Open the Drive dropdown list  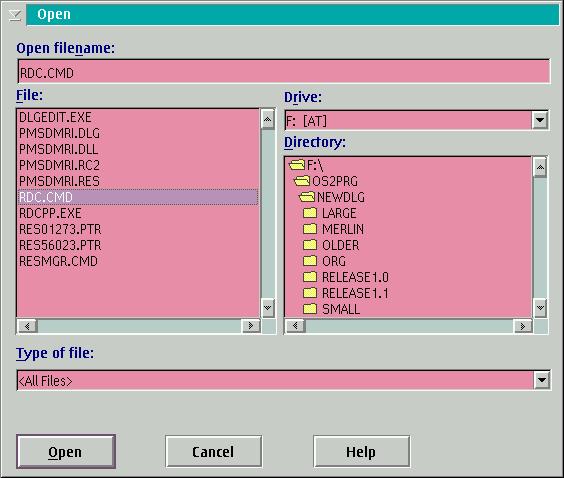click(540, 120)
